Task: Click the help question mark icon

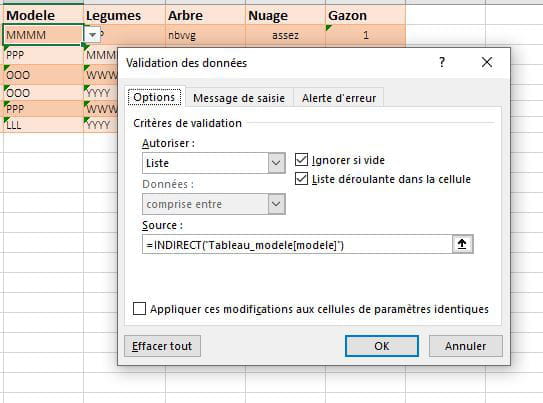Action: [442, 62]
